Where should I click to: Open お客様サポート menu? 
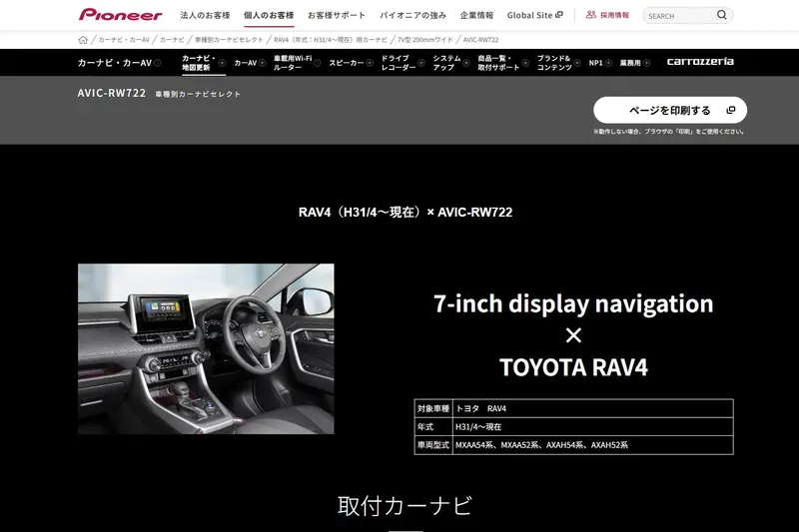click(x=337, y=15)
